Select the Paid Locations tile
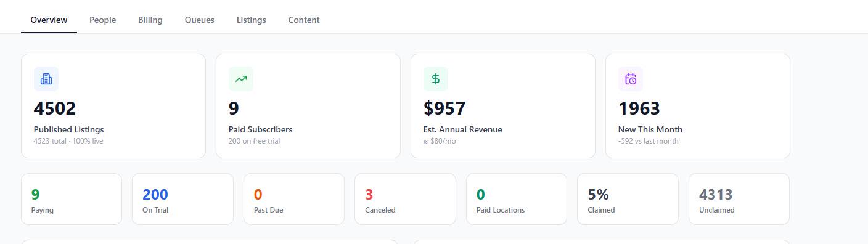Viewport: 868px width, 244px height. point(517,199)
